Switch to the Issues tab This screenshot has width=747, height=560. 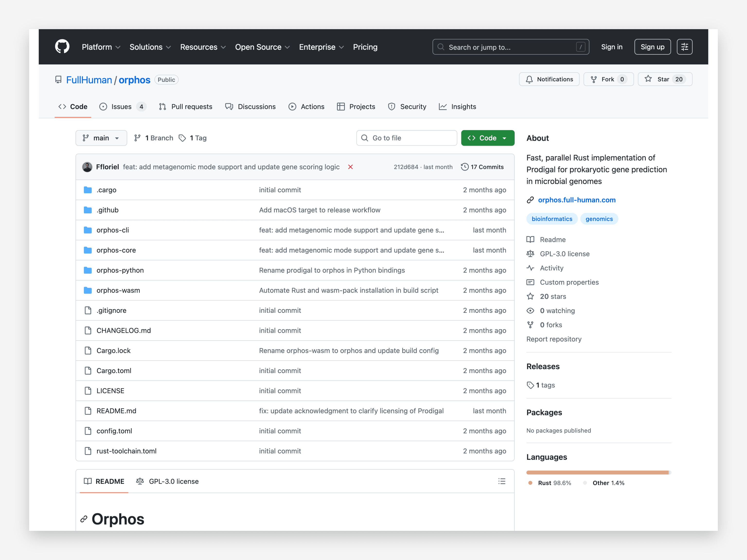(122, 107)
